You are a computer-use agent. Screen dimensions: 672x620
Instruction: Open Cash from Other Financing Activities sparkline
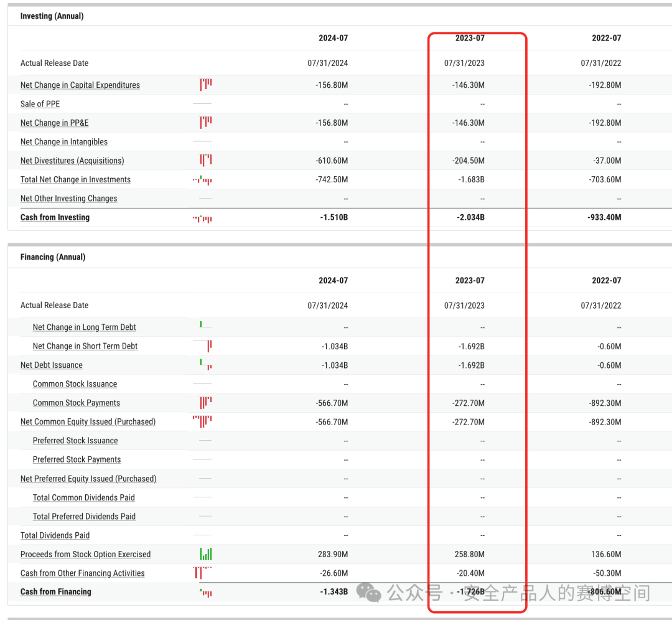tap(202, 573)
